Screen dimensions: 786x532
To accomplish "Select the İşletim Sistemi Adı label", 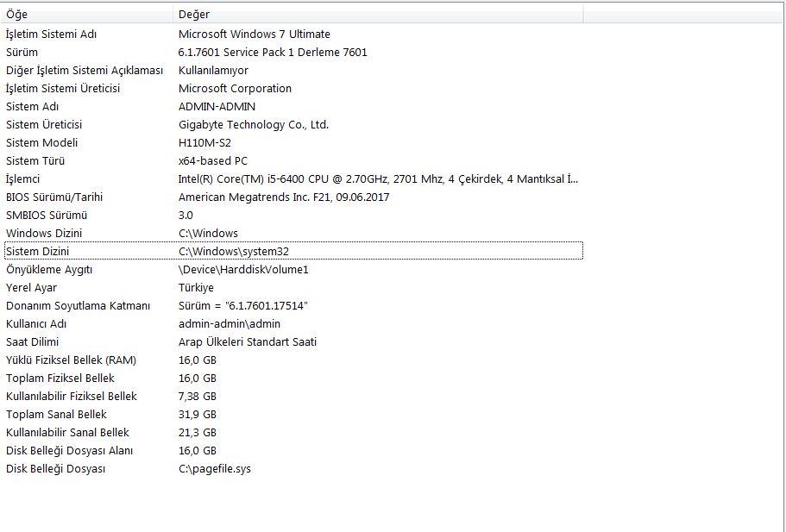I will click(51, 34).
